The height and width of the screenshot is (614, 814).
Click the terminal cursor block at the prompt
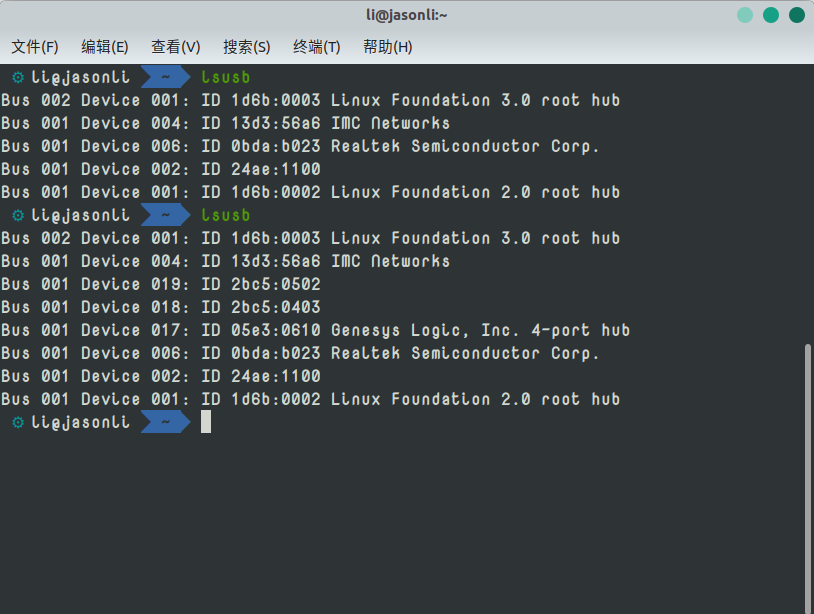[206, 421]
